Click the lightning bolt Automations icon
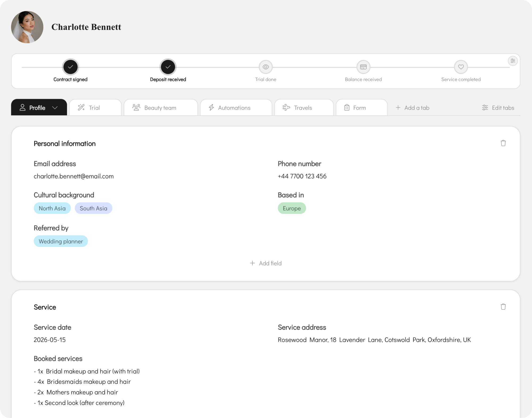 tap(211, 108)
